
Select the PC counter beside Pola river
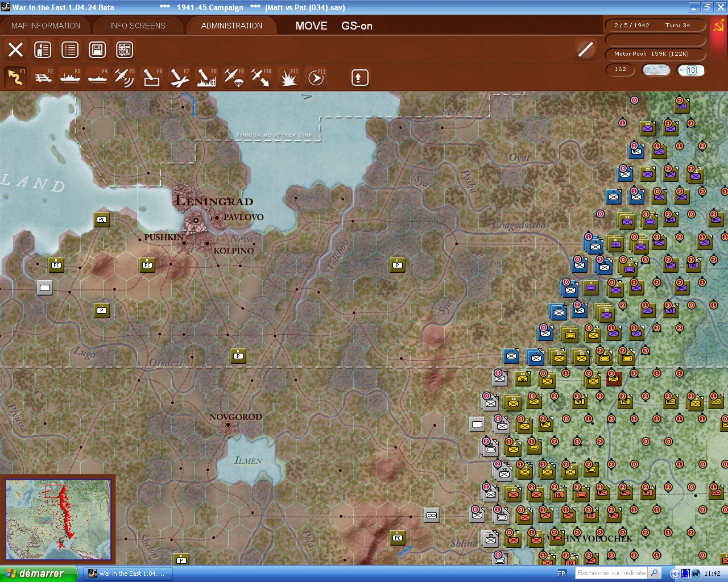pos(398,538)
